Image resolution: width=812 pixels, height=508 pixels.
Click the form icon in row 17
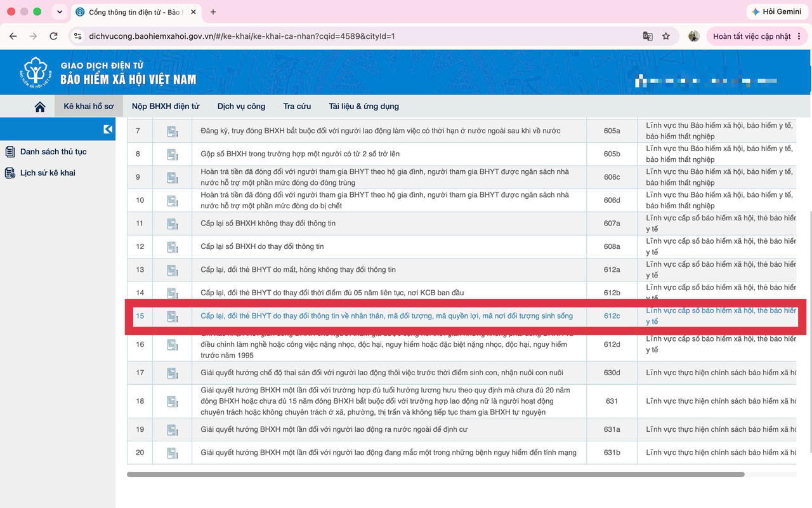pyautogui.click(x=173, y=373)
